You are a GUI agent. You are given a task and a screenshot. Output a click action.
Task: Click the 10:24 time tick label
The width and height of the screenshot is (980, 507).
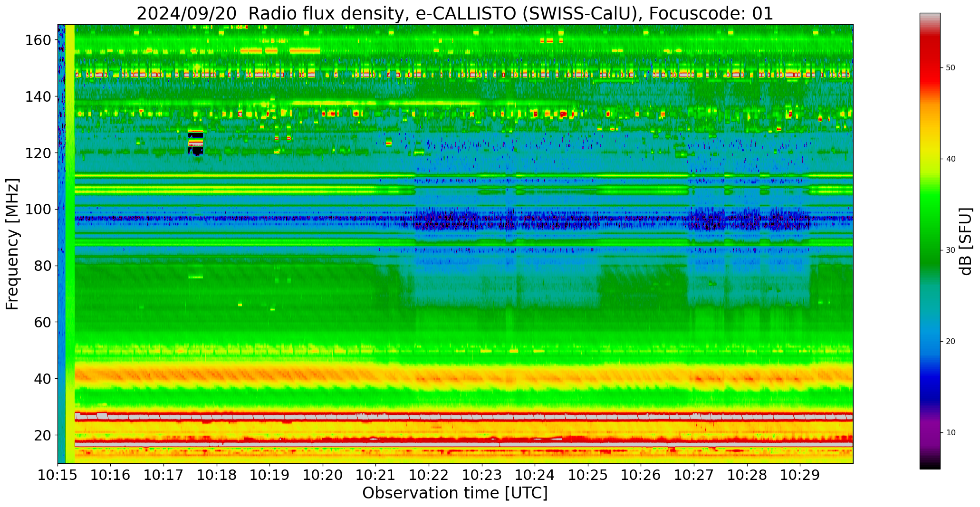click(535, 475)
